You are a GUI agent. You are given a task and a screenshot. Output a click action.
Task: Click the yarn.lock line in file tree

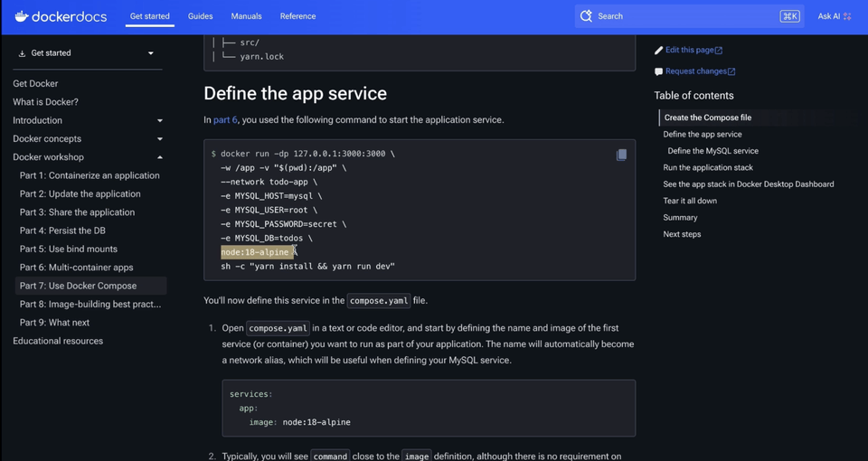point(262,56)
